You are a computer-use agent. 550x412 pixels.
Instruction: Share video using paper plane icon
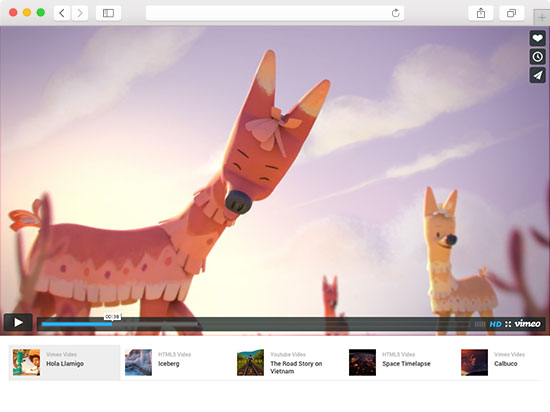pyautogui.click(x=537, y=75)
